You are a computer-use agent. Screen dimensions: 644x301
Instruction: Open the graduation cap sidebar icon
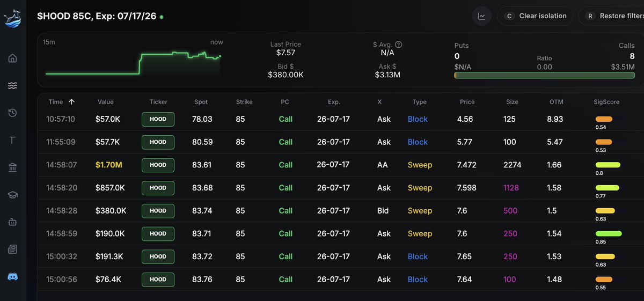coord(13,195)
